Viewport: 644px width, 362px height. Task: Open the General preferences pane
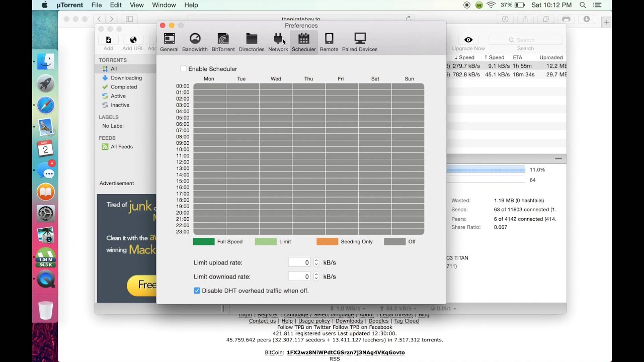coord(169,42)
